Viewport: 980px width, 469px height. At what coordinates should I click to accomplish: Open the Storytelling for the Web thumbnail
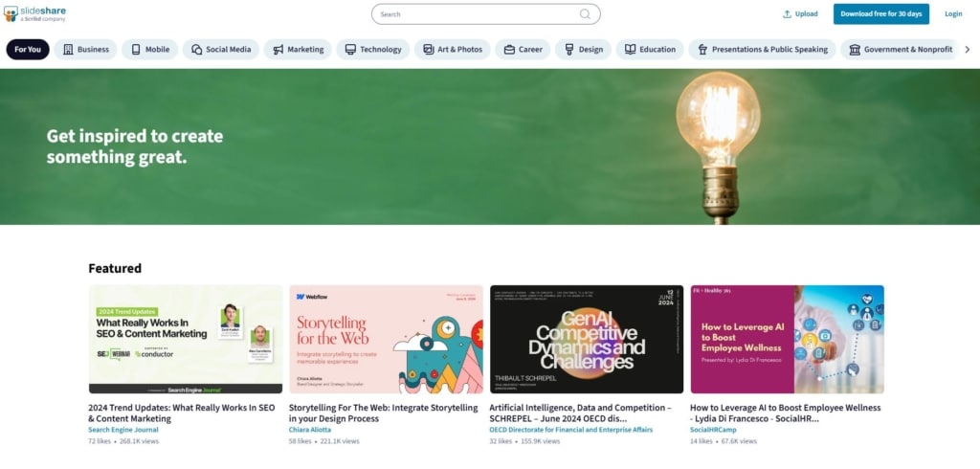tap(387, 340)
